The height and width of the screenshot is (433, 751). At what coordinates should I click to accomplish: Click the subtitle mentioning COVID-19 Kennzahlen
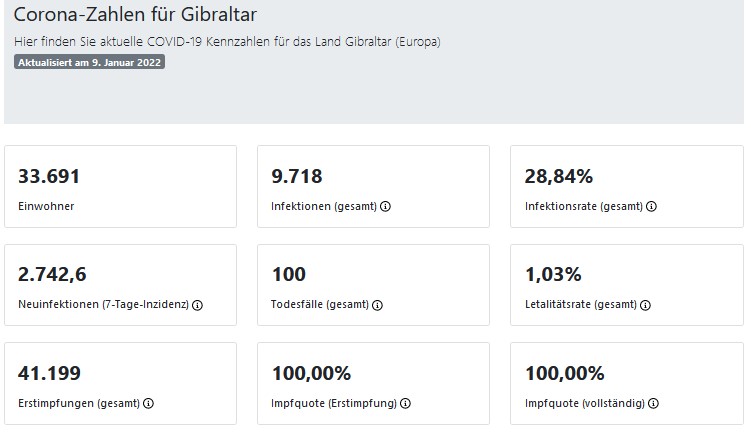click(227, 42)
